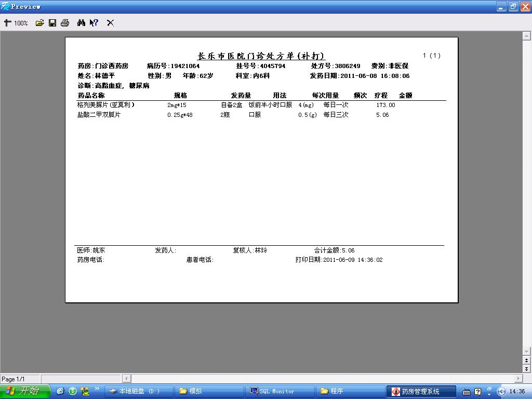Click horizontal scrollbar left arrow

coord(127,378)
